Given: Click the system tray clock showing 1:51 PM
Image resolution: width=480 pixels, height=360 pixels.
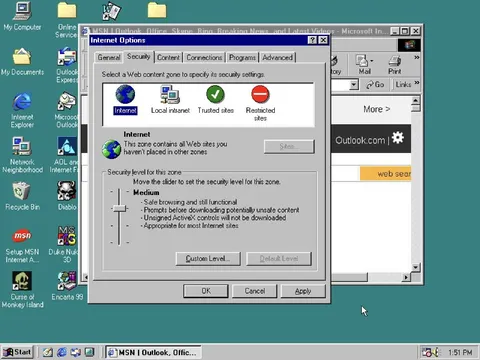Looking at the screenshot, I should [460, 352].
